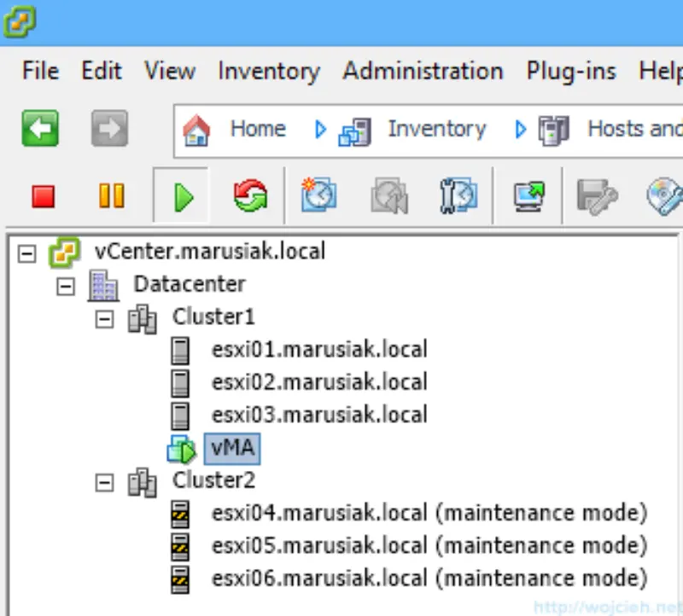The width and height of the screenshot is (683, 616).
Task: Click the Inventory breadcrumb link
Action: pyautogui.click(x=438, y=129)
